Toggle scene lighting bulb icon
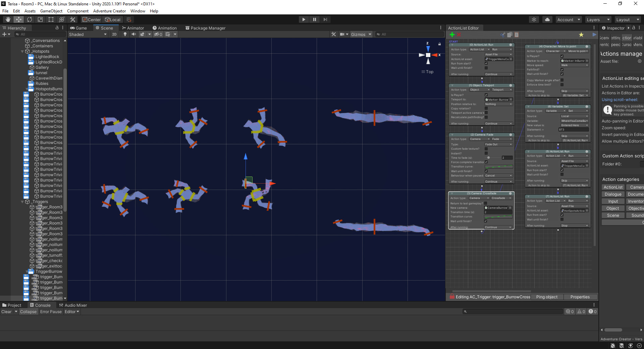Image resolution: width=644 pixels, height=349 pixels. (125, 34)
